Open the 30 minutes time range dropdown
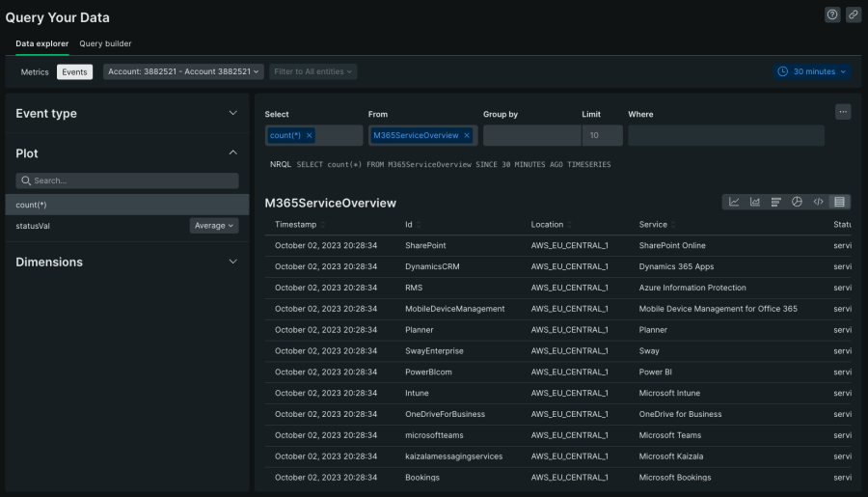The image size is (868, 497). [811, 71]
